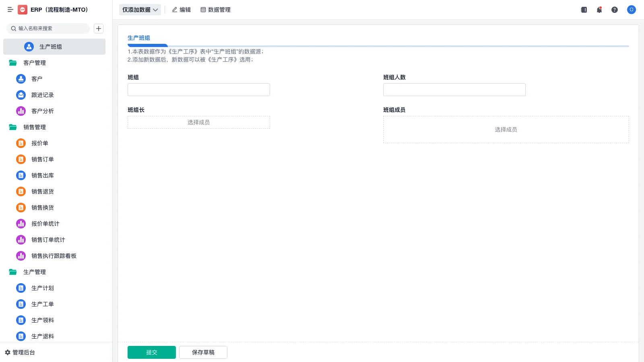The image size is (644, 362).
Task: Click the 销售退货 icon
Action: 21,191
